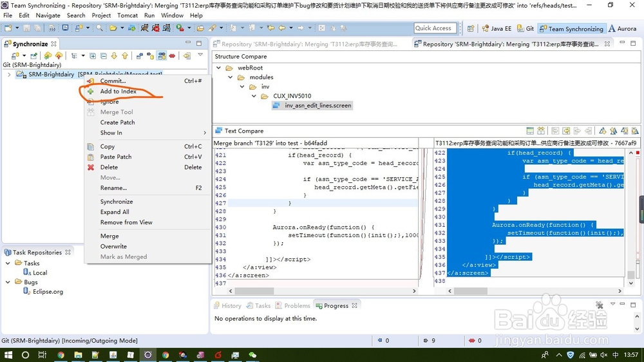Select Create Patch in context menu
The height and width of the screenshot is (362, 644).
click(x=117, y=122)
